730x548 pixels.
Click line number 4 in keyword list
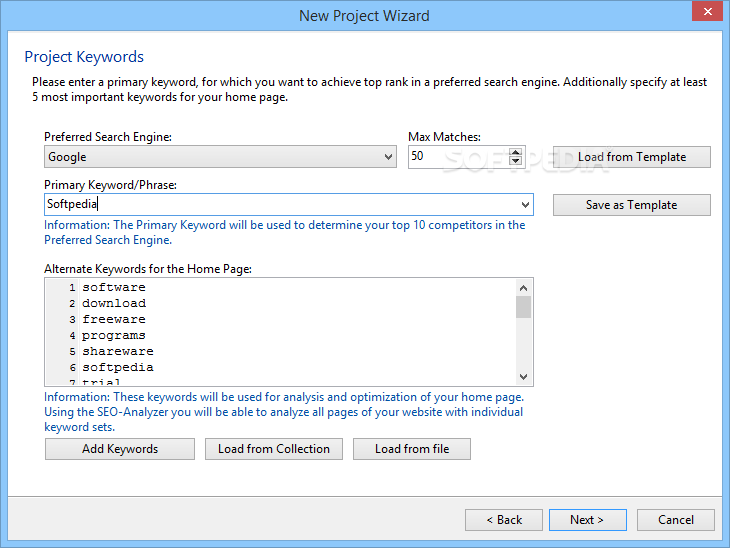point(72,336)
